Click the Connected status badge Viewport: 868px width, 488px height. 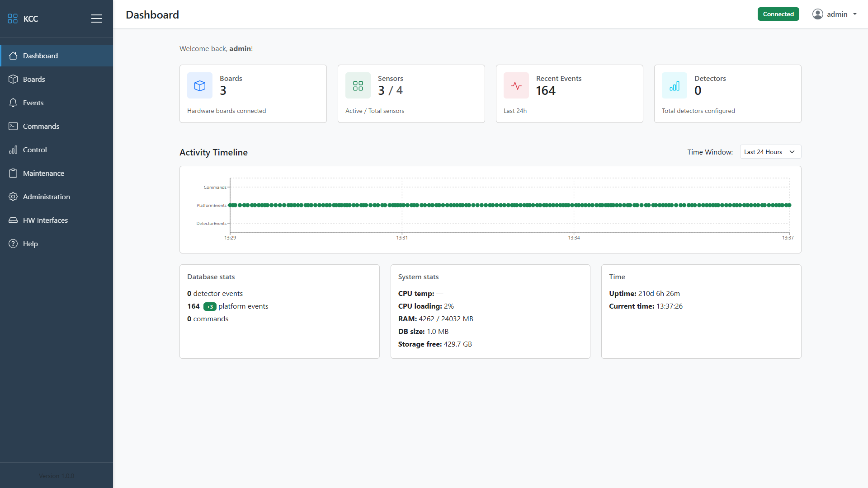(778, 14)
